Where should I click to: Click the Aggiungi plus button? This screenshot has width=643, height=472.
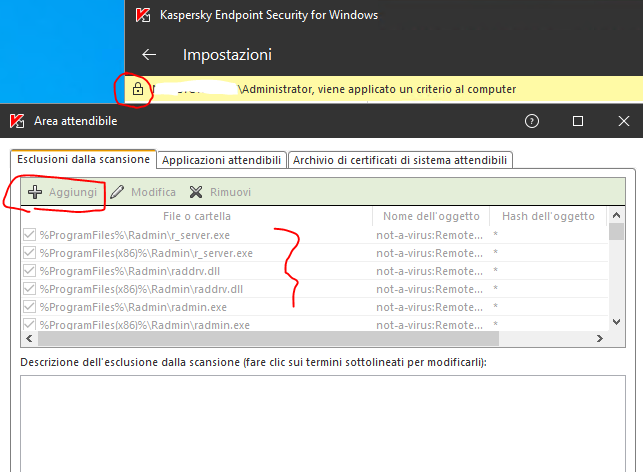pyautogui.click(x=62, y=192)
